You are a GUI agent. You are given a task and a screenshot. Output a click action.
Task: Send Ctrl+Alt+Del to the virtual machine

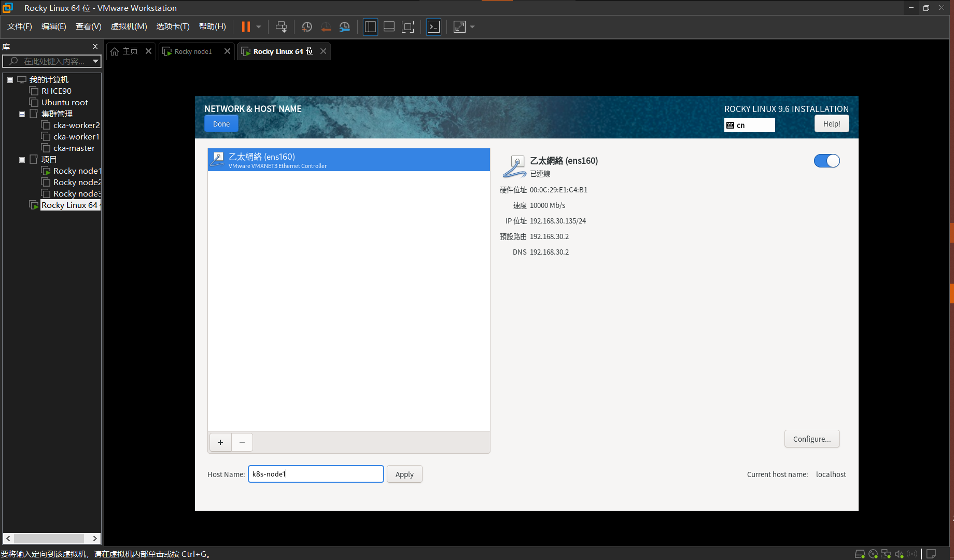tap(281, 26)
